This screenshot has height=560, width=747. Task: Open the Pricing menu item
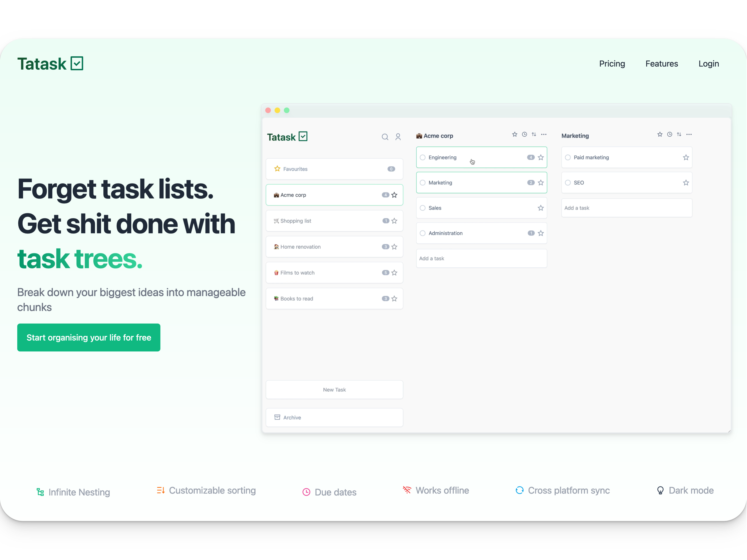pyautogui.click(x=612, y=64)
